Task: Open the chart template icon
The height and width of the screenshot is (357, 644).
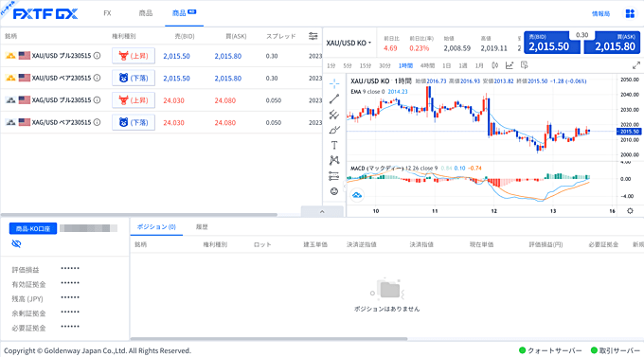Action: [x=524, y=65]
